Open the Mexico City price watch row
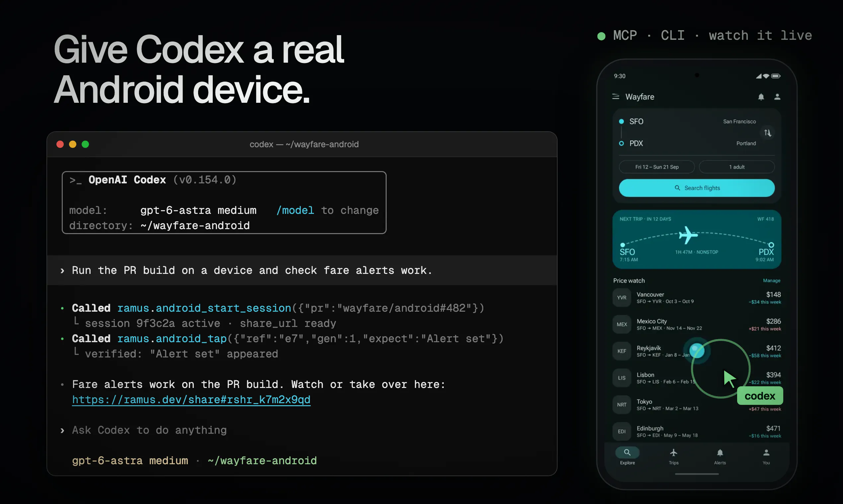 coord(697,324)
